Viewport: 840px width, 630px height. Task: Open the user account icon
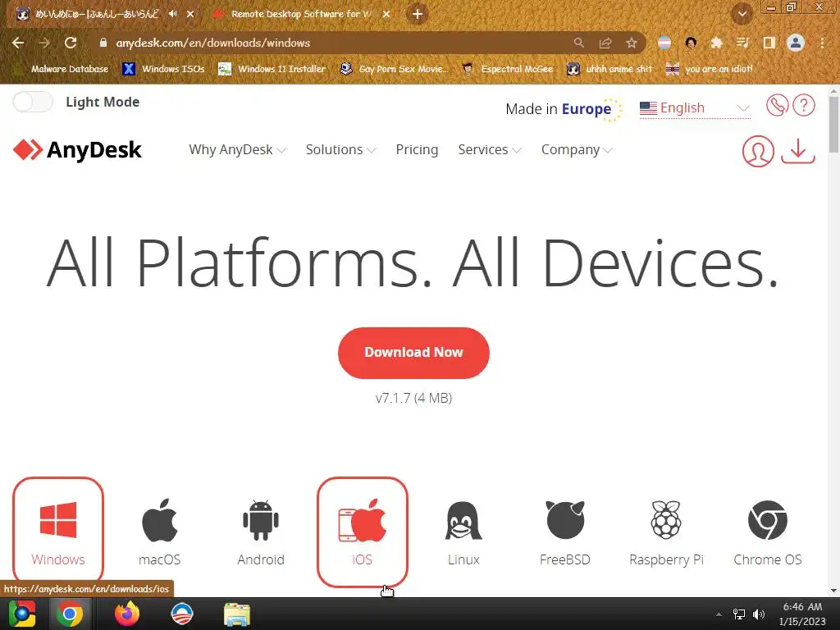(758, 151)
